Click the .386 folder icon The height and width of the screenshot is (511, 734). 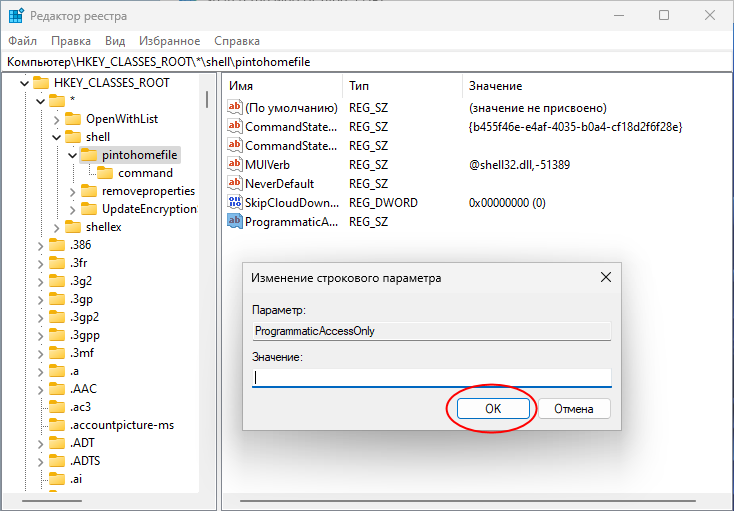(x=57, y=245)
